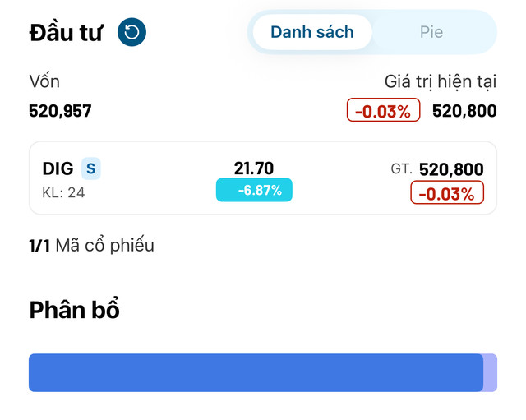Tap the -0.03% badge beside total value
526x420 pixels.
tap(383, 109)
